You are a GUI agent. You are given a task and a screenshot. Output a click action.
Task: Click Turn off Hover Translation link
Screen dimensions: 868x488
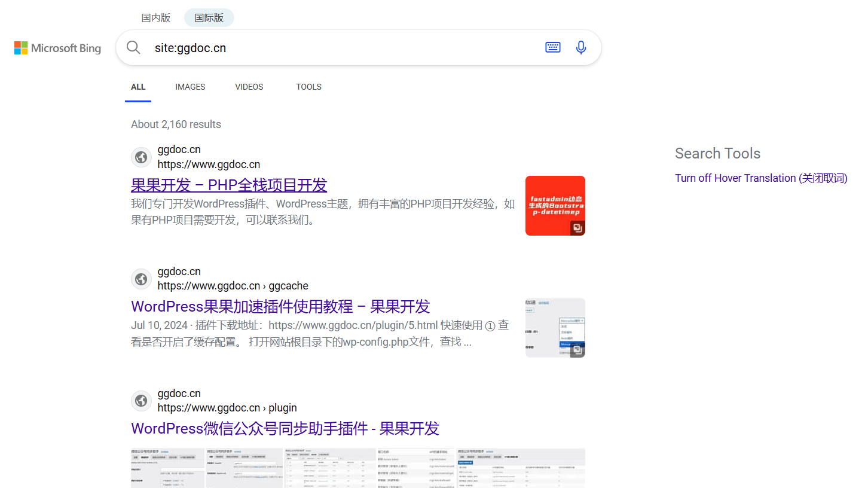[x=761, y=178]
